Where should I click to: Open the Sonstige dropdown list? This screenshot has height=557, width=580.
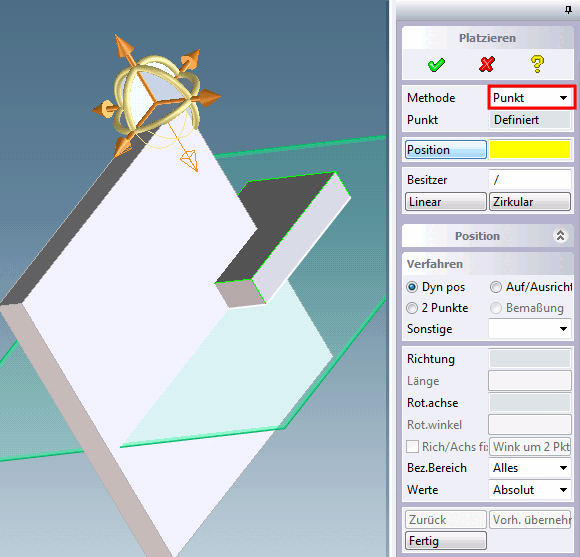pos(530,328)
